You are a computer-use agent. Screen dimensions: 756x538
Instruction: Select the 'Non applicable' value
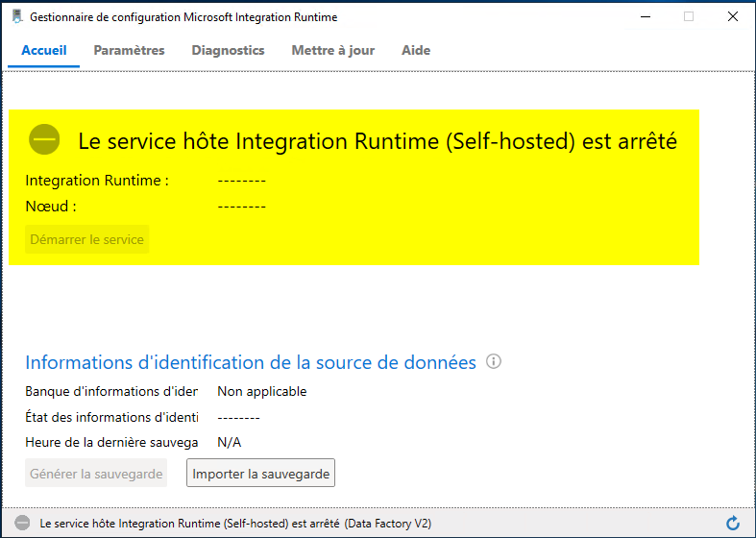(262, 391)
